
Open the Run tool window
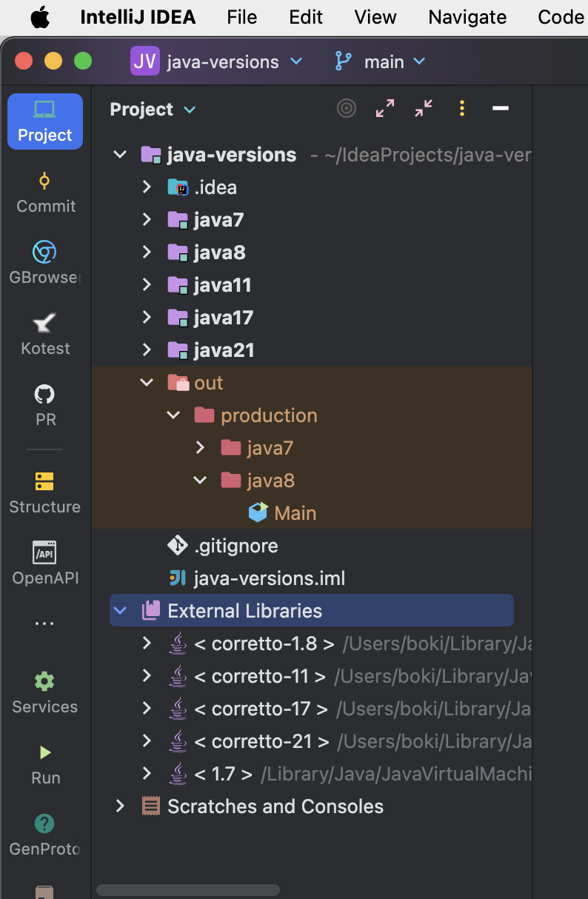pos(45,764)
